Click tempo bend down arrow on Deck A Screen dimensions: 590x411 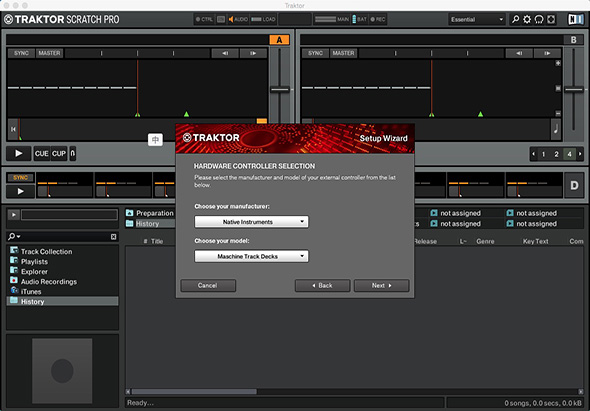225,53
